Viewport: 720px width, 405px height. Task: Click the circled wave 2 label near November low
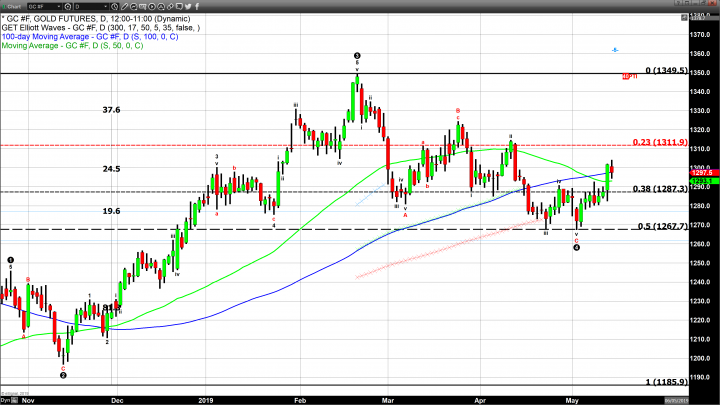coord(62,375)
